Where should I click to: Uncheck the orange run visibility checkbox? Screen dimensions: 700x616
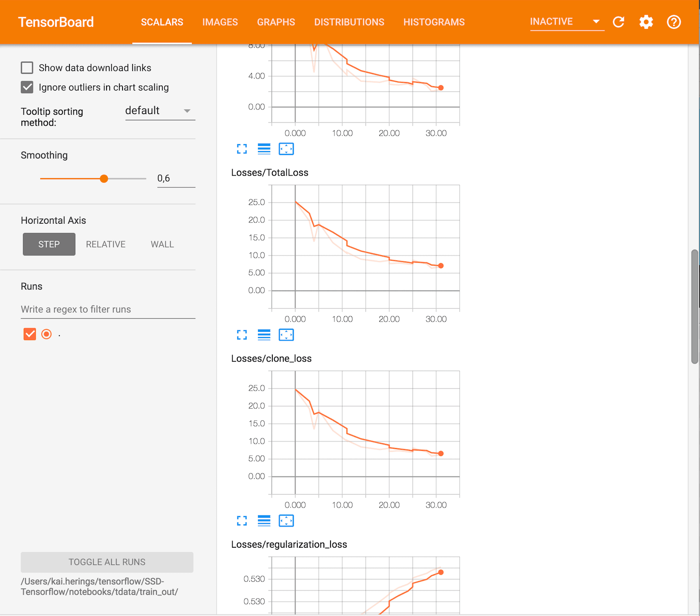[30, 334]
